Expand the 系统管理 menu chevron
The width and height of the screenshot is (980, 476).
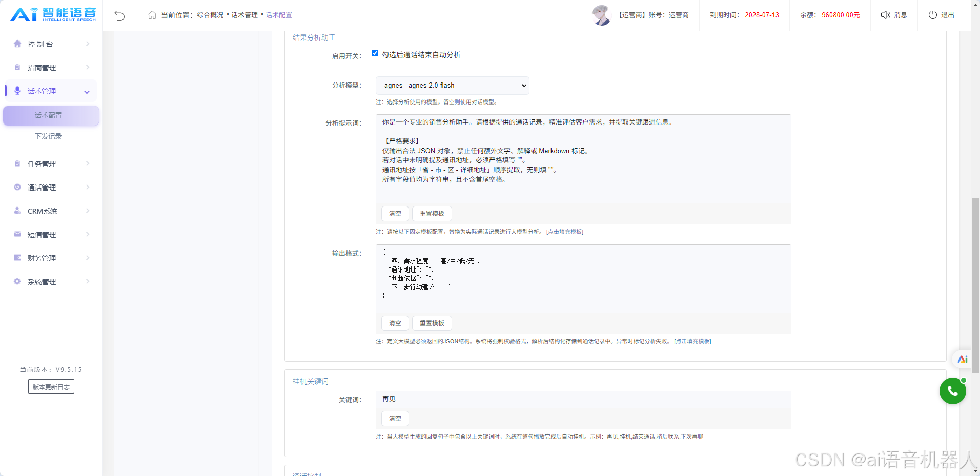click(88, 281)
